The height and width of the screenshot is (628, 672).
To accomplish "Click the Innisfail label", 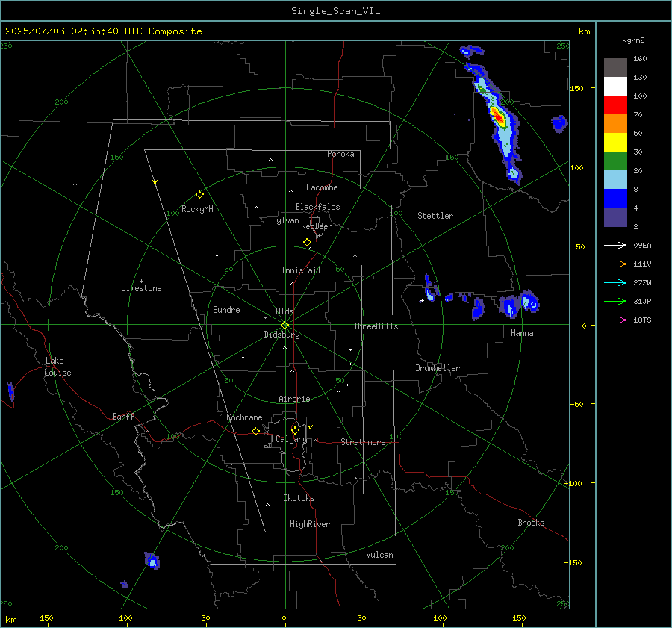I will pos(301,270).
